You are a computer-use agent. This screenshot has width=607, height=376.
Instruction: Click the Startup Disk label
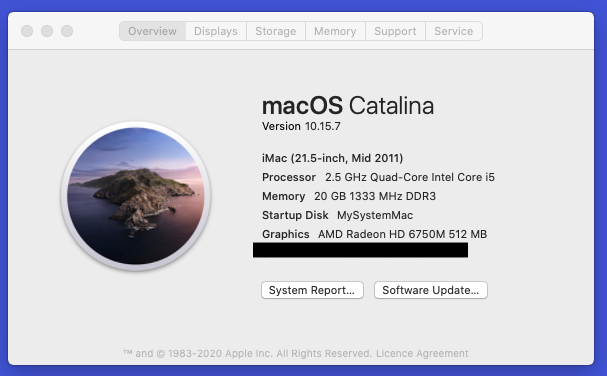click(295, 215)
